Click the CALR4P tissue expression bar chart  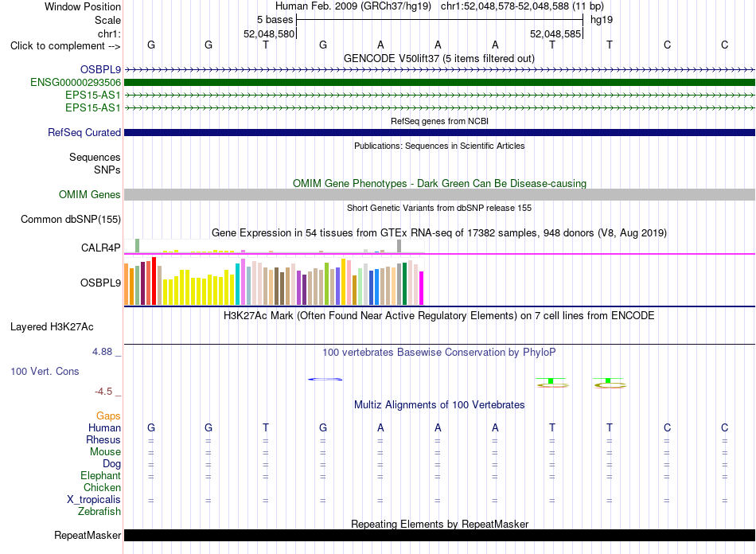coord(274,246)
